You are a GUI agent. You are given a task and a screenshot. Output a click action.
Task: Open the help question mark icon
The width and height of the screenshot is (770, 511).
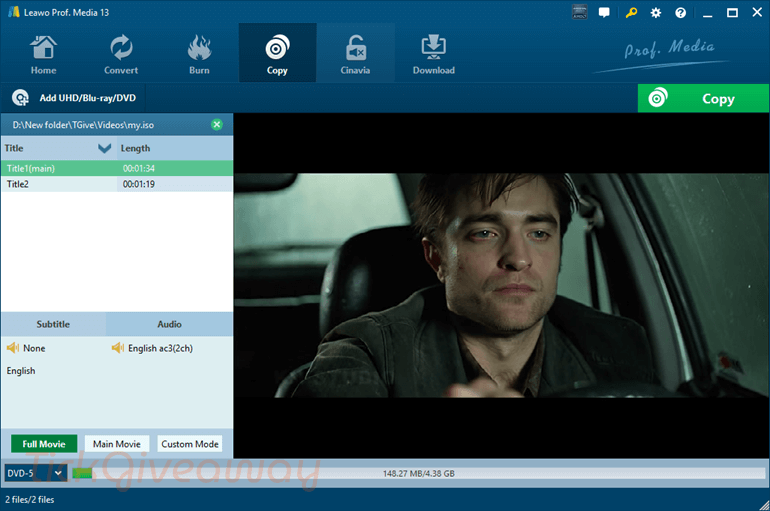pyautogui.click(x=680, y=13)
